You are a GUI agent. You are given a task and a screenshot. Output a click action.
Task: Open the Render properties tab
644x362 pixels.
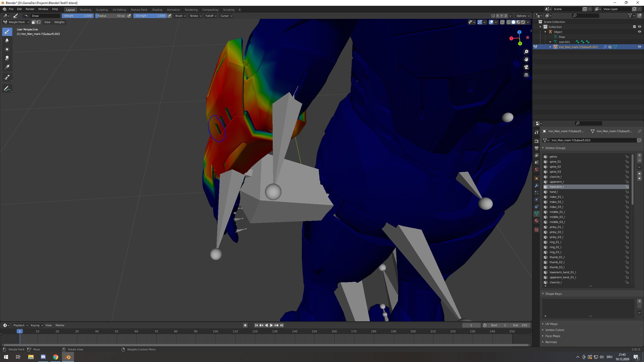(537, 141)
